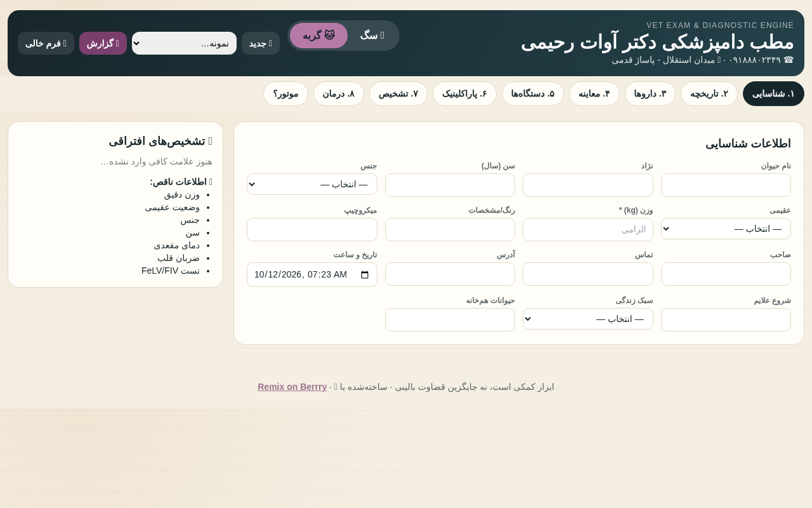Click the گزارش report button

(x=103, y=43)
